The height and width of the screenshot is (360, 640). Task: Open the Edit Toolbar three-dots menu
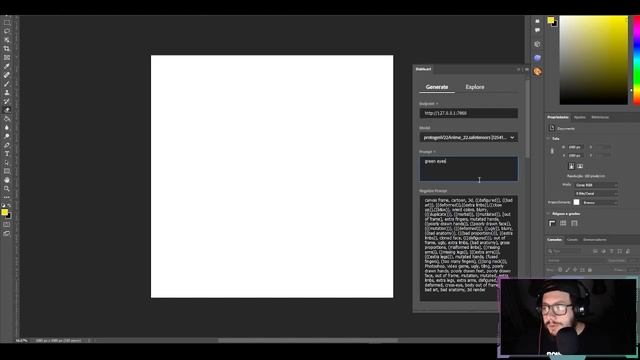(x=7, y=197)
